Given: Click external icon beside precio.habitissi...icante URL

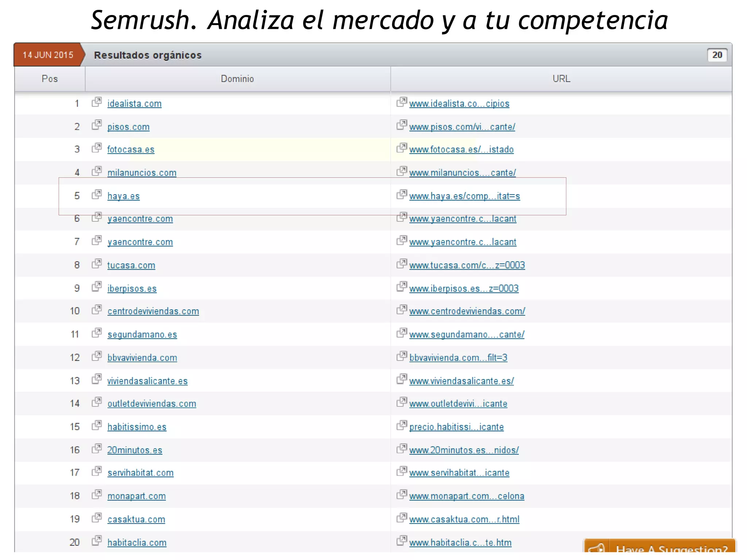Looking at the screenshot, I should [x=402, y=425].
